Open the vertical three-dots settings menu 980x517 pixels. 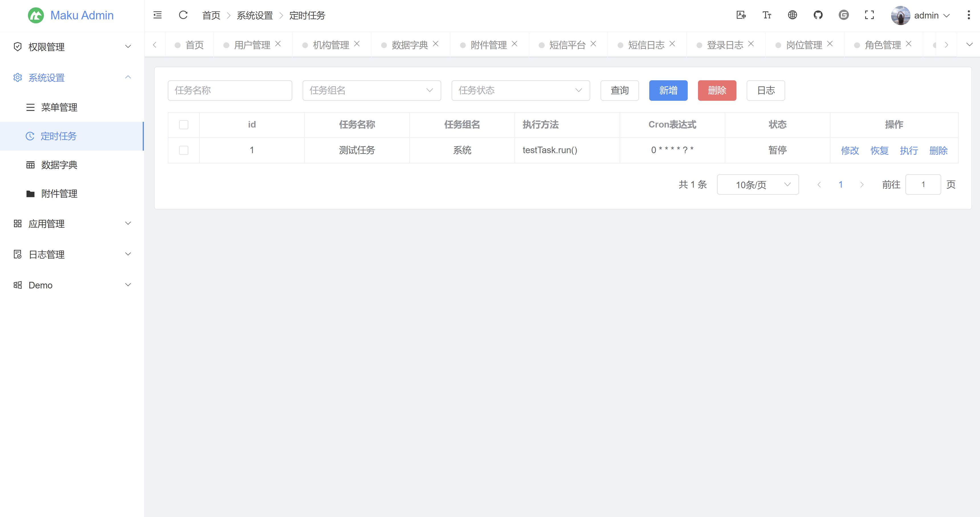[x=968, y=15]
